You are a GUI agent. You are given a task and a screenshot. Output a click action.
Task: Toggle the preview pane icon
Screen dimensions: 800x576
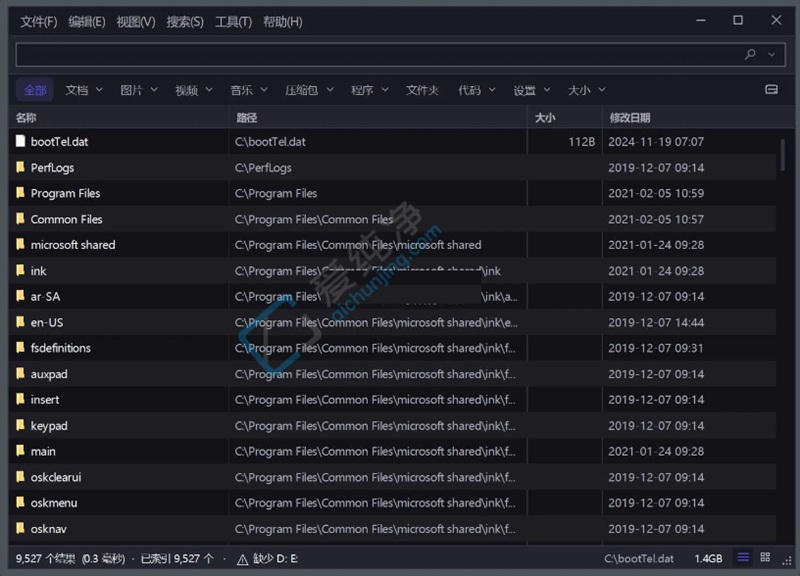(771, 90)
